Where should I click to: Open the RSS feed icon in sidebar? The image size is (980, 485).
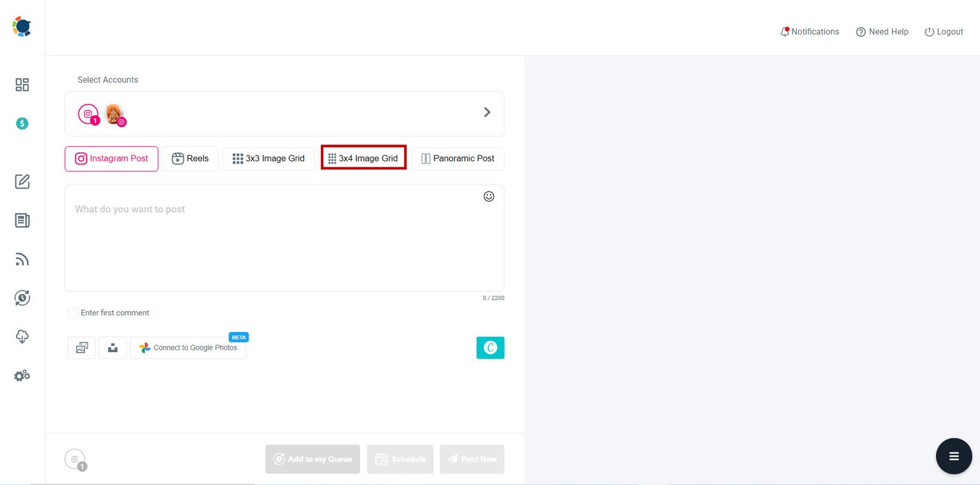pyautogui.click(x=22, y=260)
